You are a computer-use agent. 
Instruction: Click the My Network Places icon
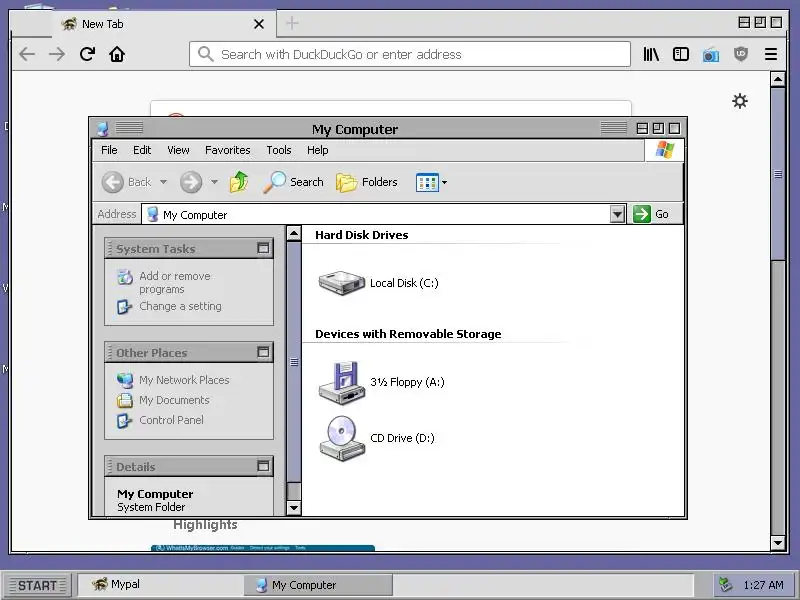[x=125, y=380]
